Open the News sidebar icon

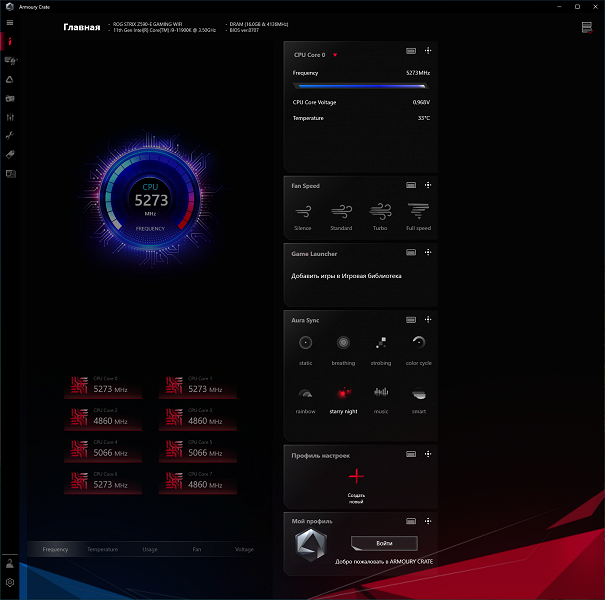(10, 174)
